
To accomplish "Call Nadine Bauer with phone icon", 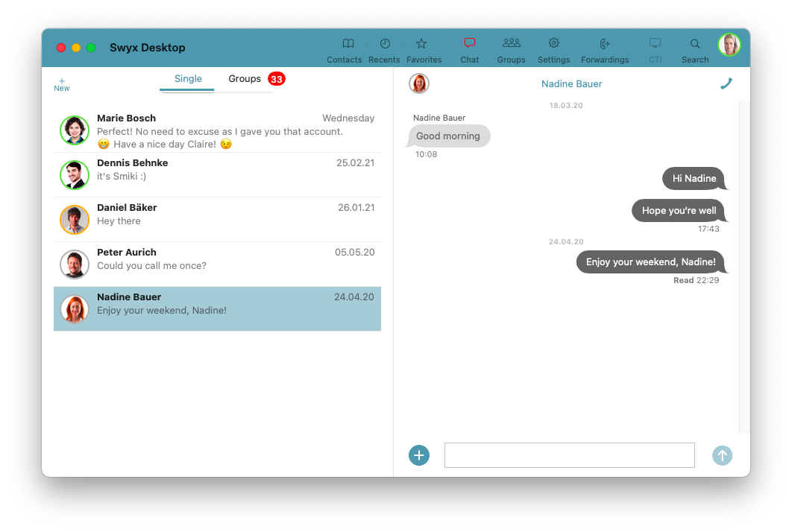I will pos(726,84).
